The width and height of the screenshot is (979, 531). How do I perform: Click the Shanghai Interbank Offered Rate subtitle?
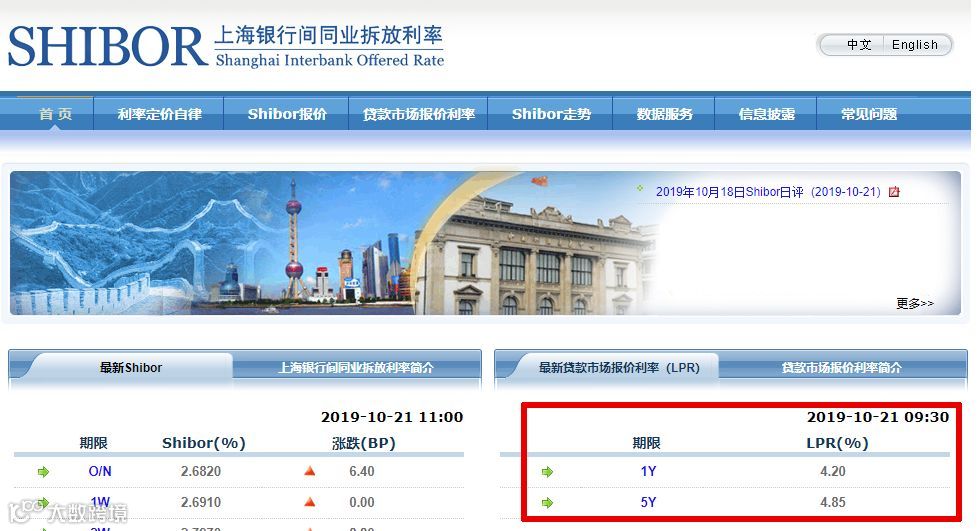[x=330, y=61]
